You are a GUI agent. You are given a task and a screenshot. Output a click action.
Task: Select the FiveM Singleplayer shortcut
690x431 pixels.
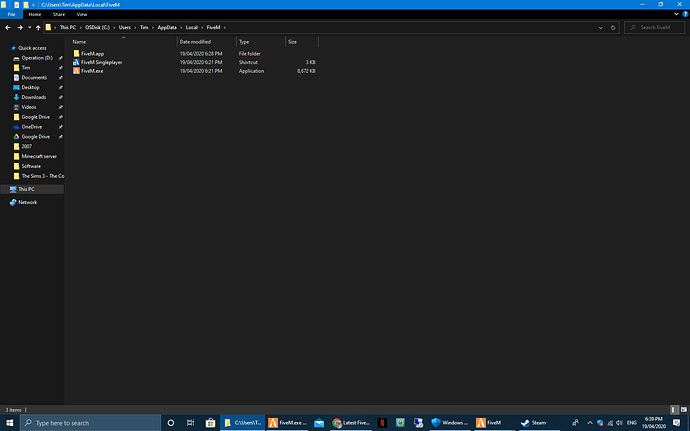point(101,62)
